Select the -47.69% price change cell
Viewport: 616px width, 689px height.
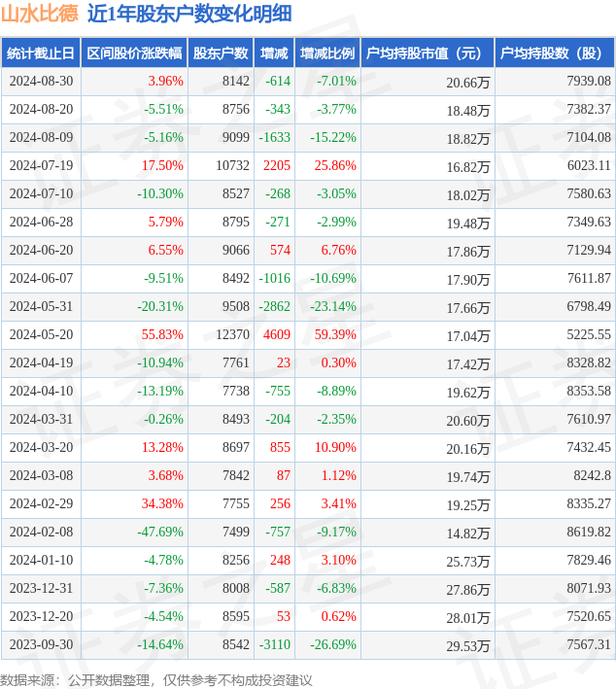(162, 533)
